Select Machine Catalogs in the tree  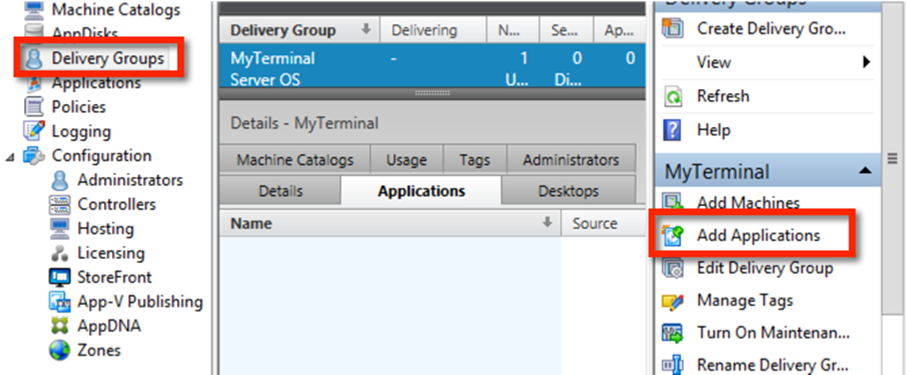point(116,9)
